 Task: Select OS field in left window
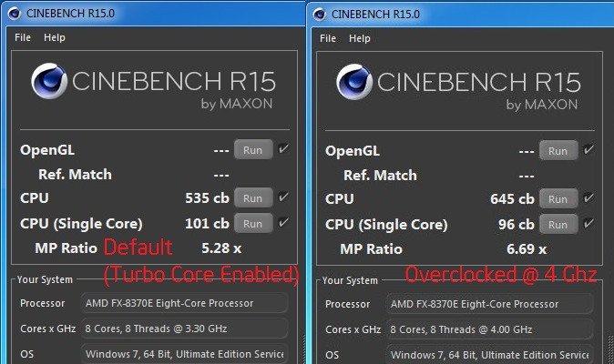coord(184,354)
